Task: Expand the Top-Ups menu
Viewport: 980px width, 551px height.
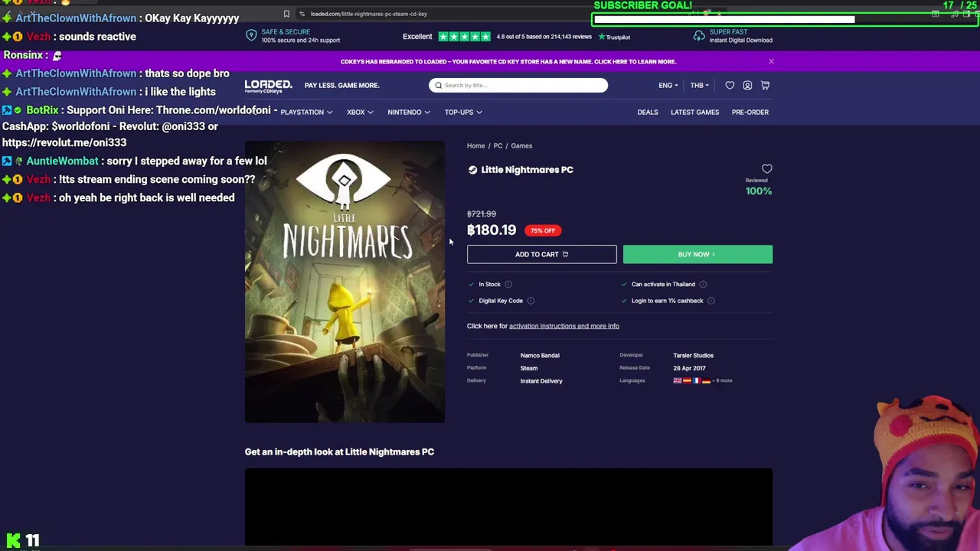Action: pos(462,112)
